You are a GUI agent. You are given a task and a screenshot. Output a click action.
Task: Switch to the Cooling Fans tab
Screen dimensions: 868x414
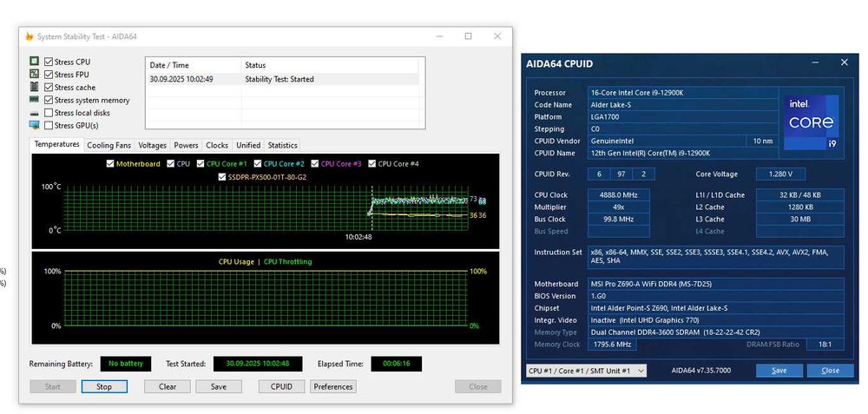click(109, 145)
